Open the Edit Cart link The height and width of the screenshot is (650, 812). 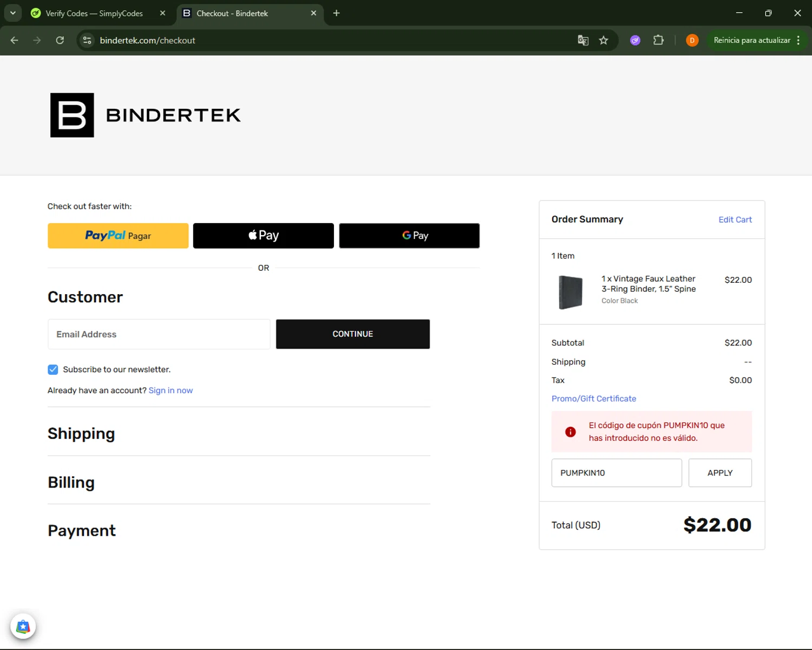pos(735,219)
